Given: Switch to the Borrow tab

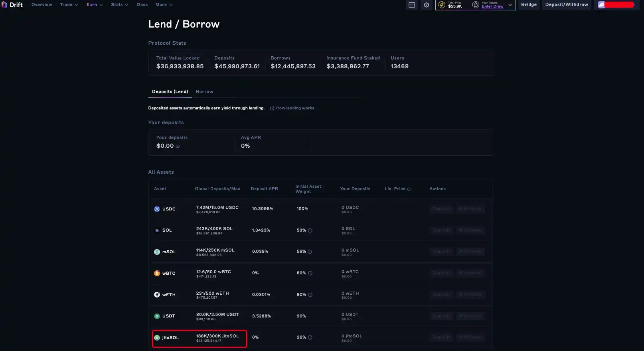Looking at the screenshot, I should point(204,91).
